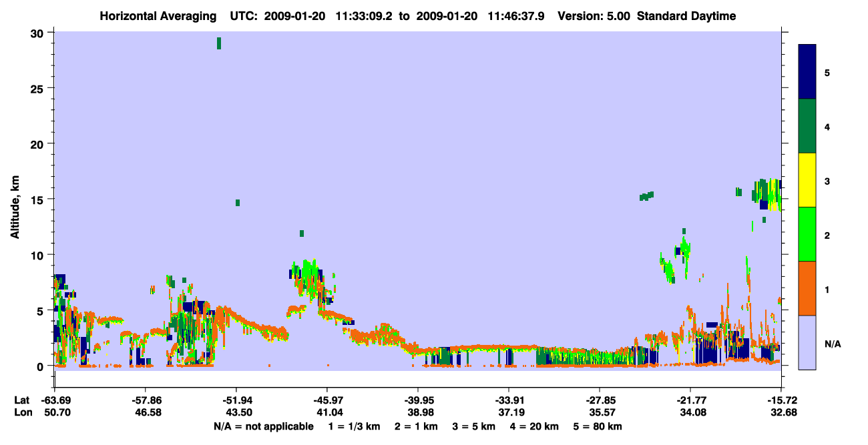
Task: Click the latitude value -51.94
Action: [236, 400]
